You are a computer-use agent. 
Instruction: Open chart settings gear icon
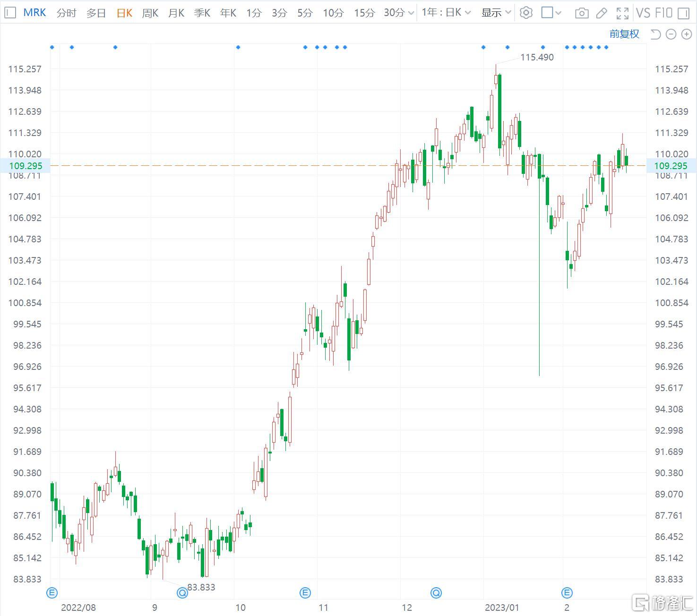point(526,13)
